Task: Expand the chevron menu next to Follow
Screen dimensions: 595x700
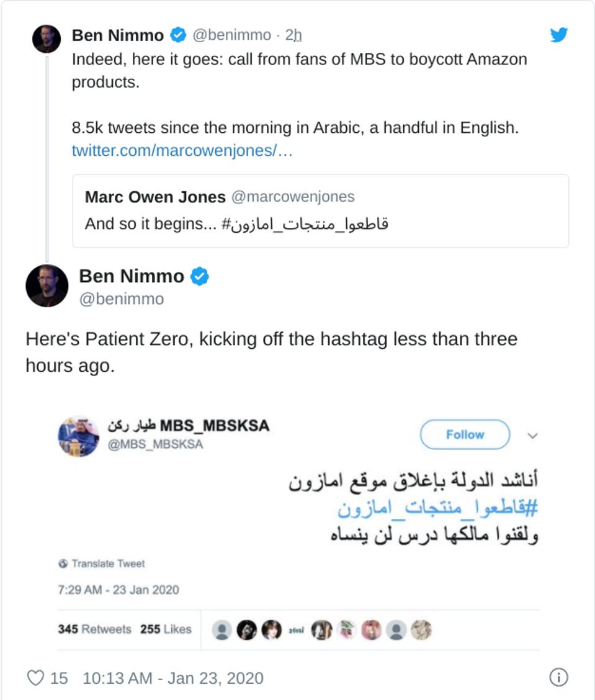Action: pyautogui.click(x=532, y=436)
